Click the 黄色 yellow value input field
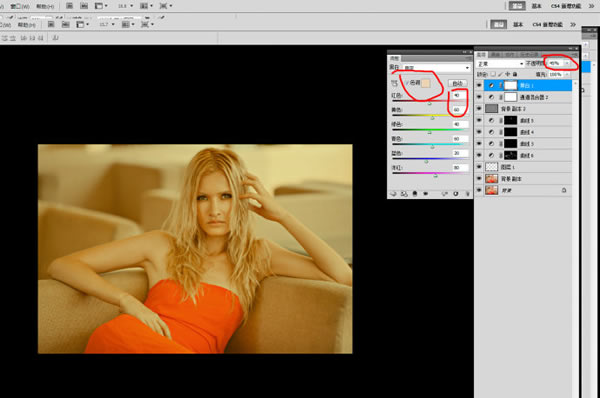This screenshot has width=600, height=398. tap(460, 109)
